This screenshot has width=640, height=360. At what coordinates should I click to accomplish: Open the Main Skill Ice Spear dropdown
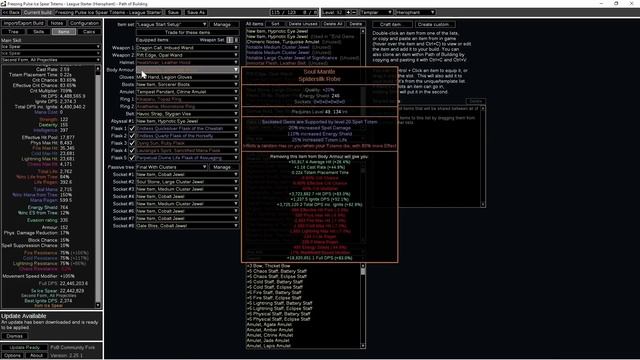51,47
